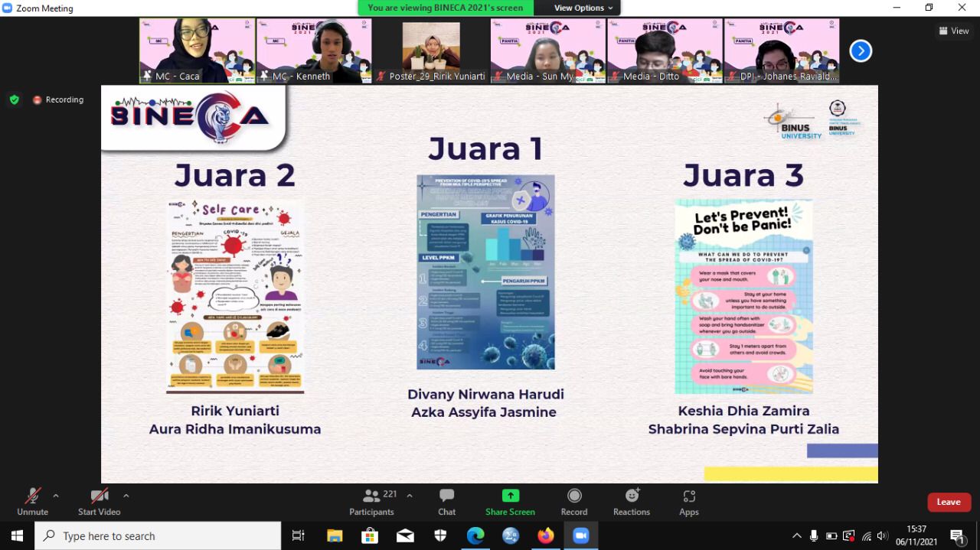Launch Firefox from the taskbar
Screen dimensions: 980x550
pyautogui.click(x=546, y=535)
